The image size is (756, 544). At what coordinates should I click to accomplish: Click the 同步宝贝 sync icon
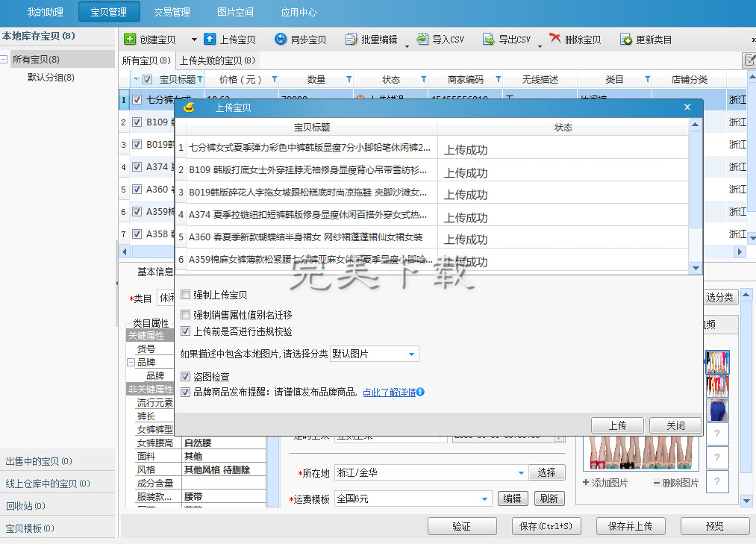click(280, 39)
